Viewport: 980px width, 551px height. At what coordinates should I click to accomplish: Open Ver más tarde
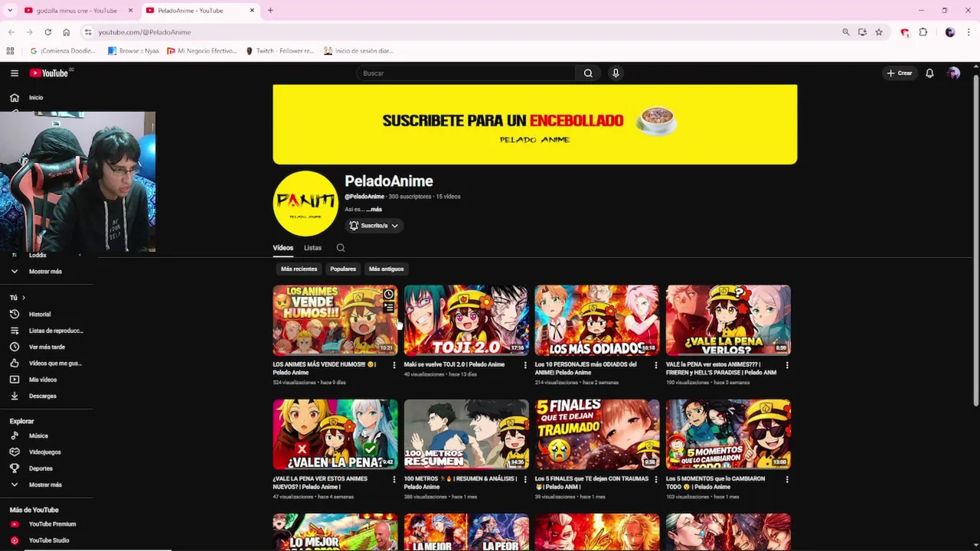(47, 347)
